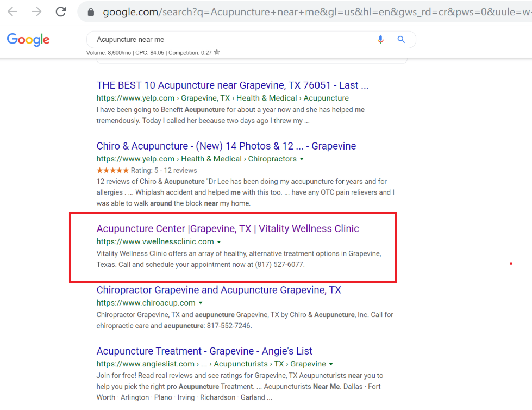
Task: Click https://www.vwellnessclinic.com URL text
Action: pos(155,241)
